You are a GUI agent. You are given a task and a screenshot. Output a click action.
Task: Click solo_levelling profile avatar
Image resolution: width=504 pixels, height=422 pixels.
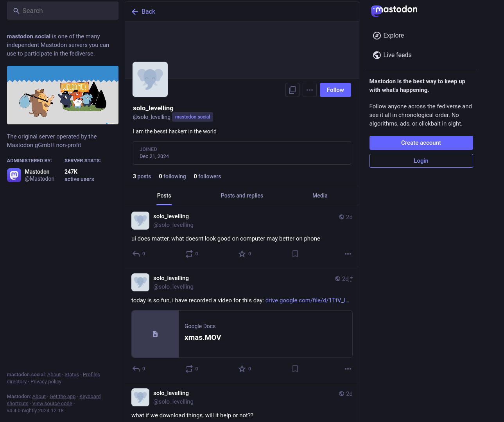coord(150,79)
